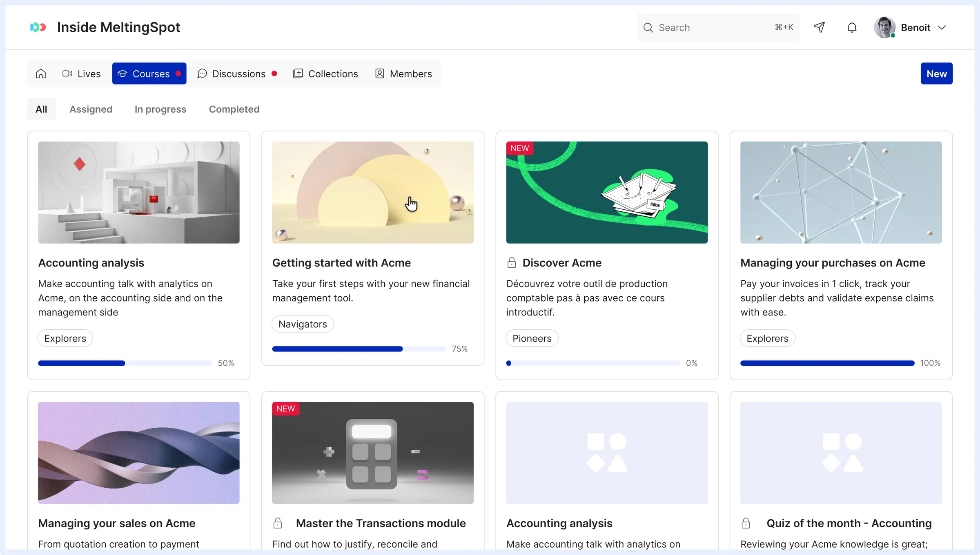The height and width of the screenshot is (555, 980).
Task: Show Completed courses filter
Action: [x=234, y=109]
